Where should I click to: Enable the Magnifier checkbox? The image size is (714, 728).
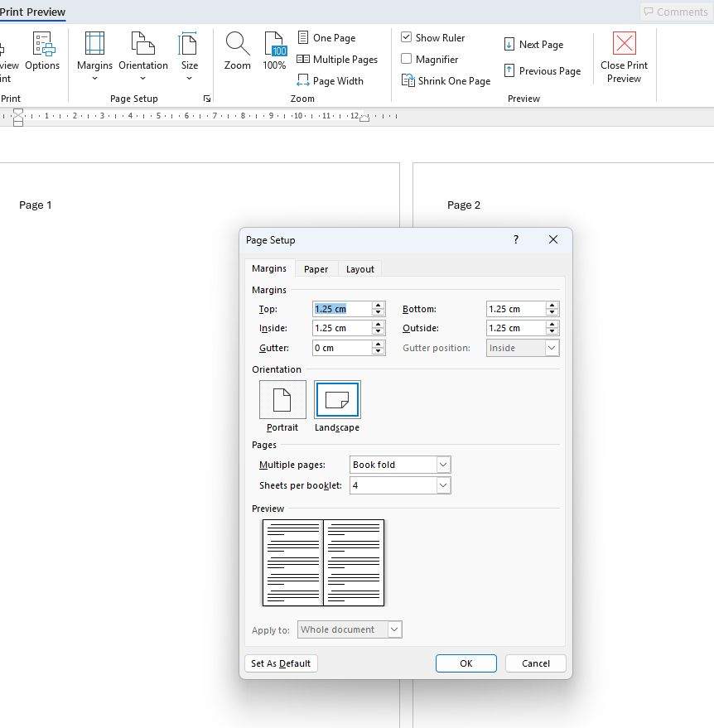[406, 59]
